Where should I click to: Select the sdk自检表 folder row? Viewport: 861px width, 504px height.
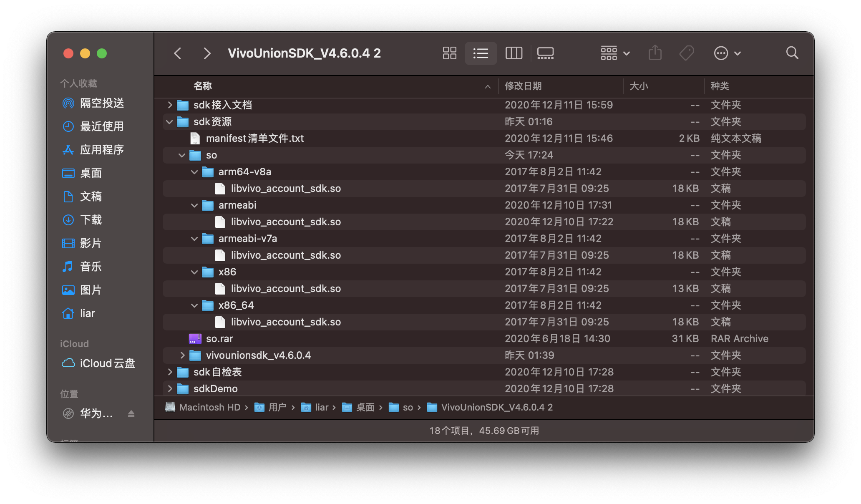pyautogui.click(x=484, y=372)
